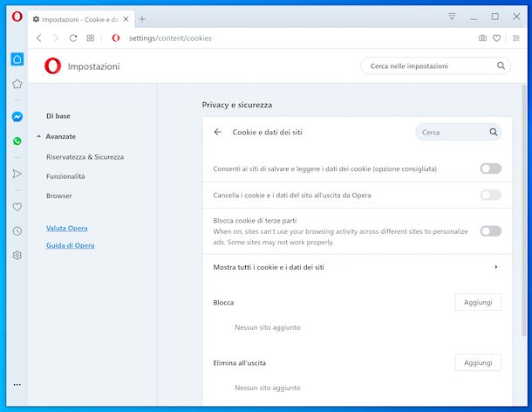Open Browser settings section

pos(59,196)
